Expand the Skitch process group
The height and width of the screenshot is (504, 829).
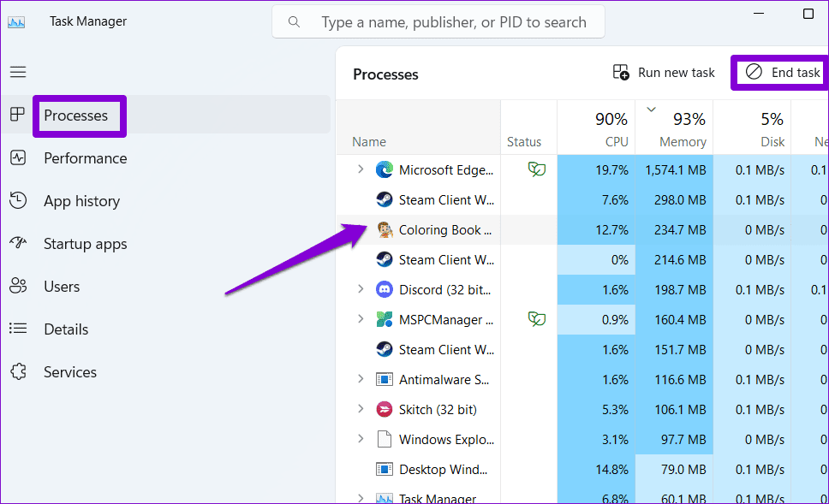click(361, 409)
